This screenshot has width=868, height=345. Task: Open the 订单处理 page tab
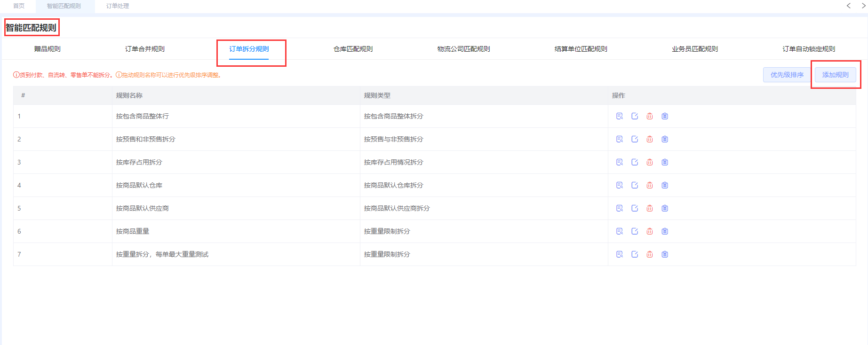(118, 6)
